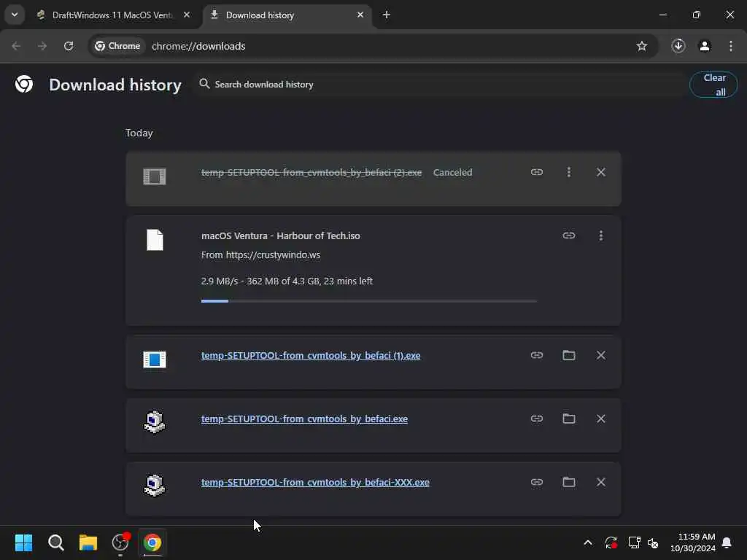Expand the tab search dropdown
The width and height of the screenshot is (747, 560).
[x=15, y=15]
